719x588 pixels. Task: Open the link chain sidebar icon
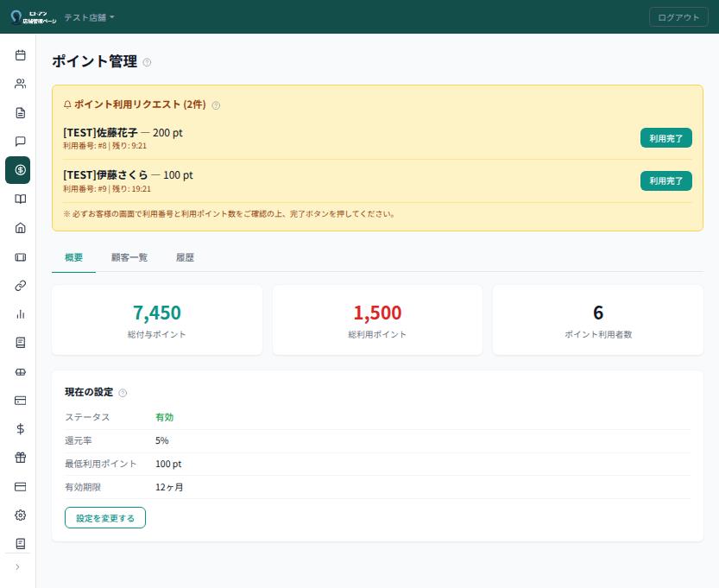tap(20, 285)
